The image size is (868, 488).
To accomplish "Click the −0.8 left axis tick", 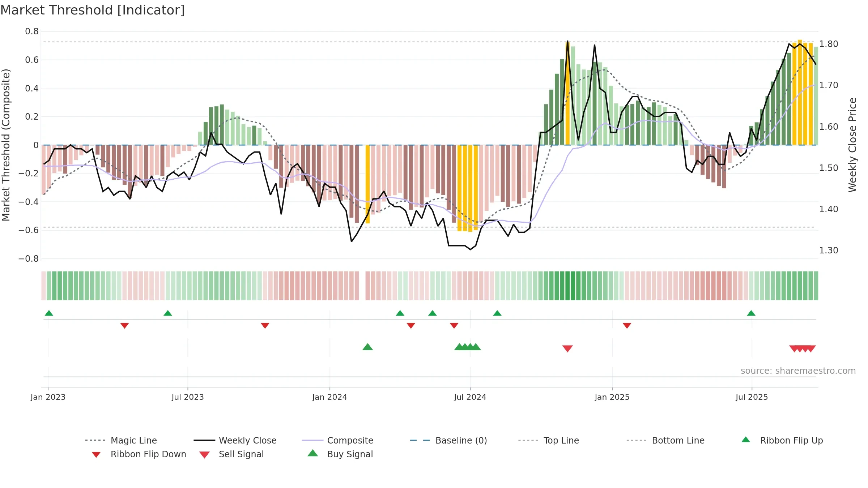I will point(29,259).
